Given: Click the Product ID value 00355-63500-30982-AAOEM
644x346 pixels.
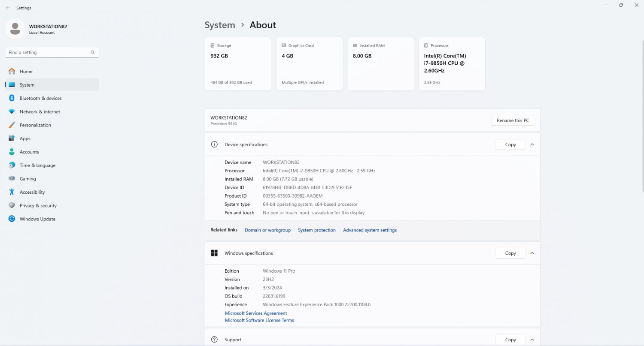Looking at the screenshot, I should click(x=292, y=196).
